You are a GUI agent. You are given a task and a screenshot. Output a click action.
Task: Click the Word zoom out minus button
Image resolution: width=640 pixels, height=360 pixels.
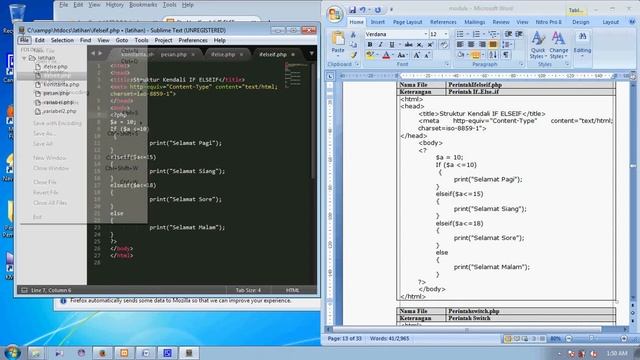click(x=569, y=339)
